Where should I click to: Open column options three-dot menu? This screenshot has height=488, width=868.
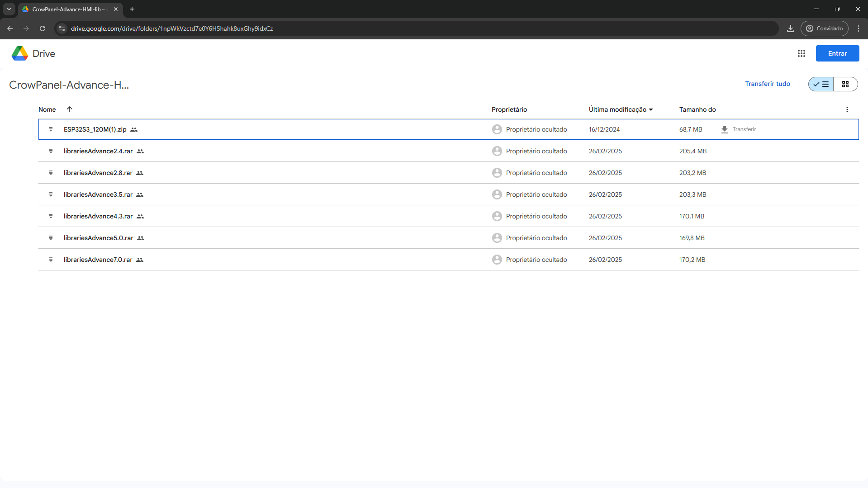847,109
